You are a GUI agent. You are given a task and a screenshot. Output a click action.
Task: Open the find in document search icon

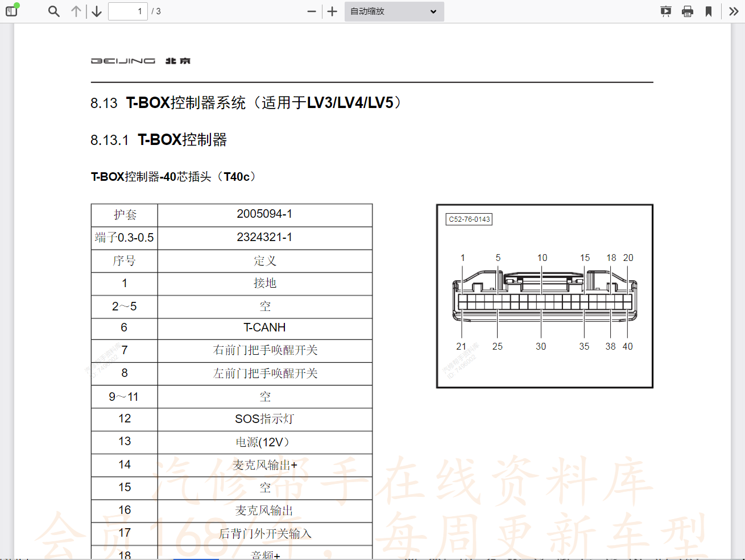tap(53, 11)
